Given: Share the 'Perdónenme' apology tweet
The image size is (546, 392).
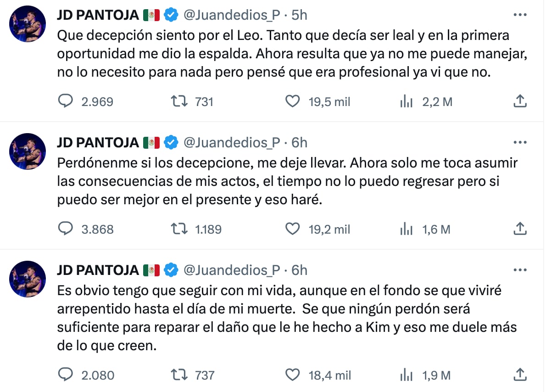Looking at the screenshot, I should 519,229.
